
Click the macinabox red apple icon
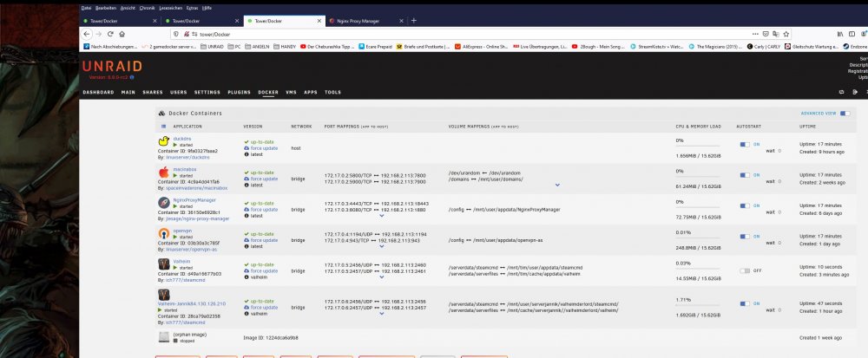click(x=163, y=172)
